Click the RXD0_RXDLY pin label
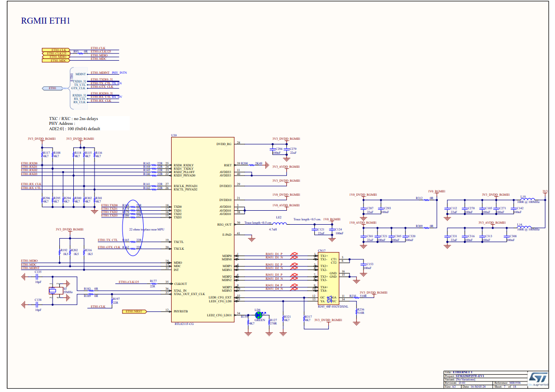 pyautogui.click(x=184, y=165)
